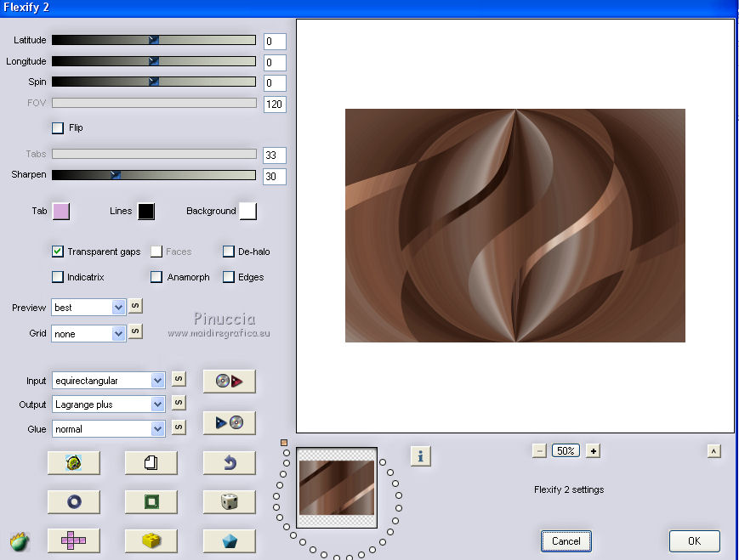This screenshot has height=560, width=739.
Task: Click the Latitude slider track
Action: pyautogui.click(x=154, y=40)
